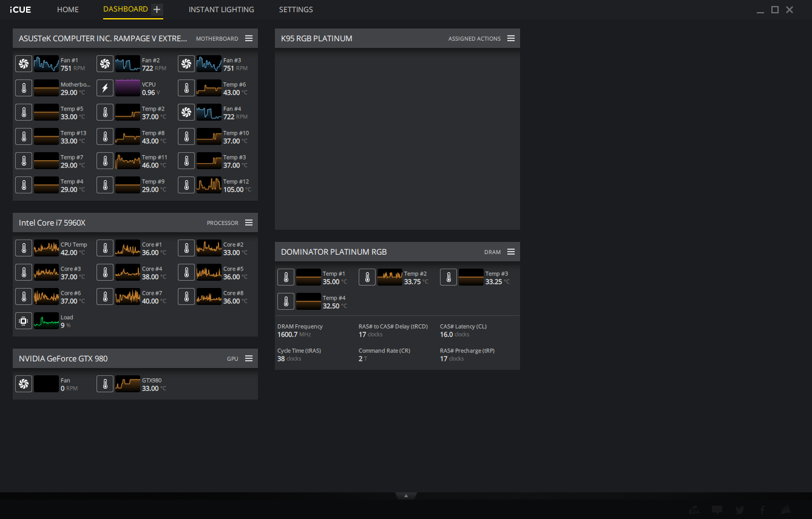
Task: Open the Corsair sails logo icon
Action: point(785,511)
